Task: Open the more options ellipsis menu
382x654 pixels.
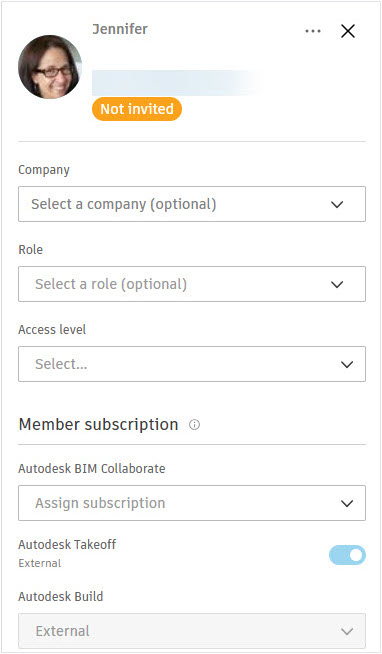Action: point(313,31)
